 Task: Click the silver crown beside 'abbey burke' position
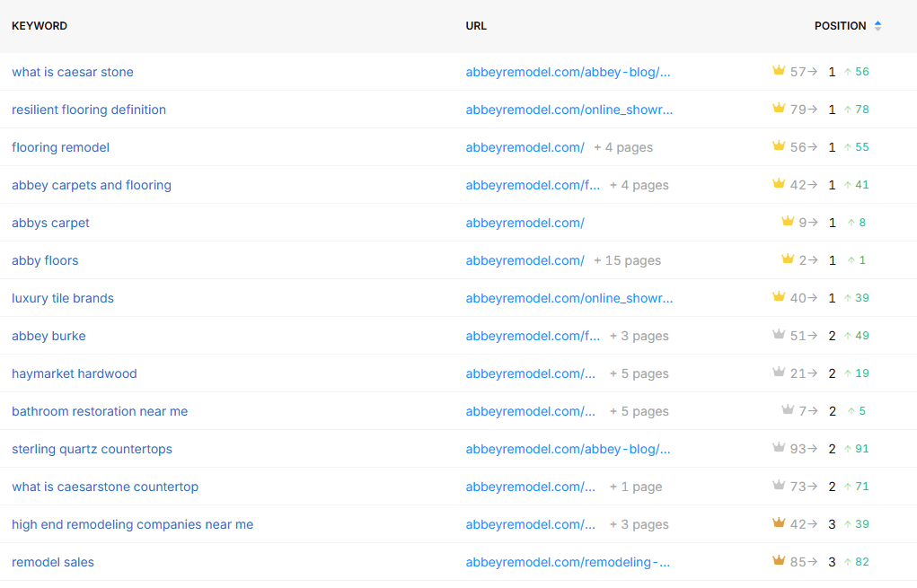[779, 335]
